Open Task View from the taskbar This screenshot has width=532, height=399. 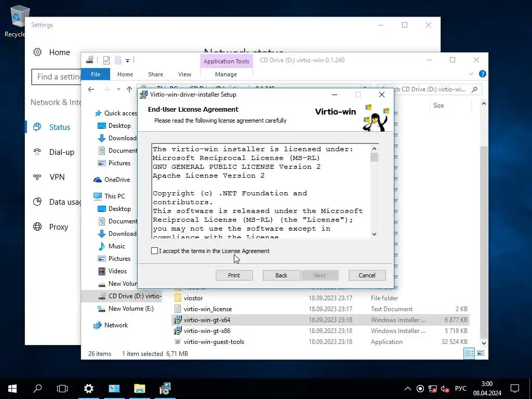(62, 389)
